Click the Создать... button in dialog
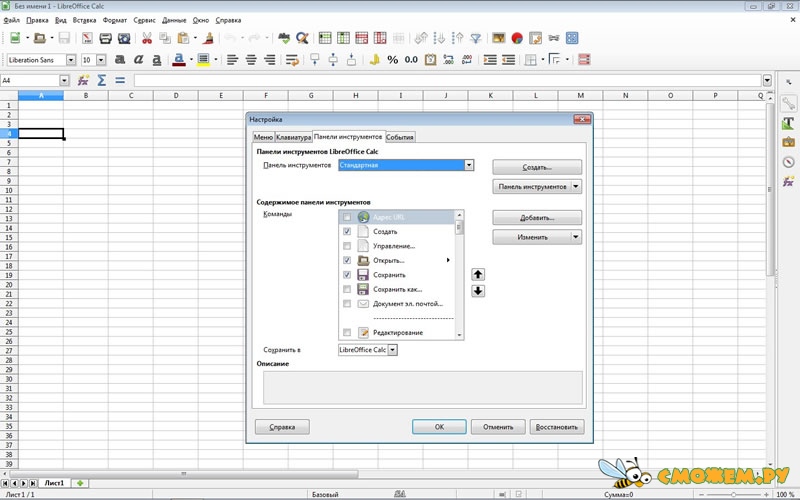This screenshot has height=500, width=800. coord(537,167)
